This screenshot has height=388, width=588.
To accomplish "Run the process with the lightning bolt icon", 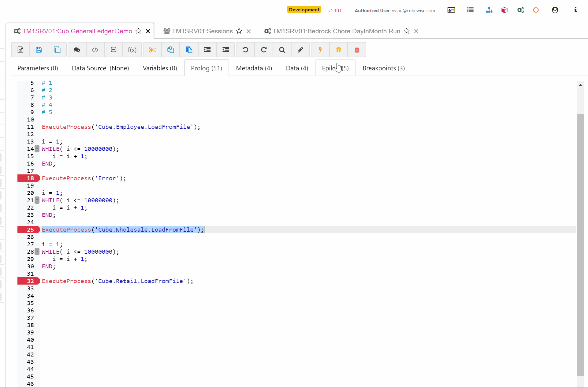I will coord(320,50).
